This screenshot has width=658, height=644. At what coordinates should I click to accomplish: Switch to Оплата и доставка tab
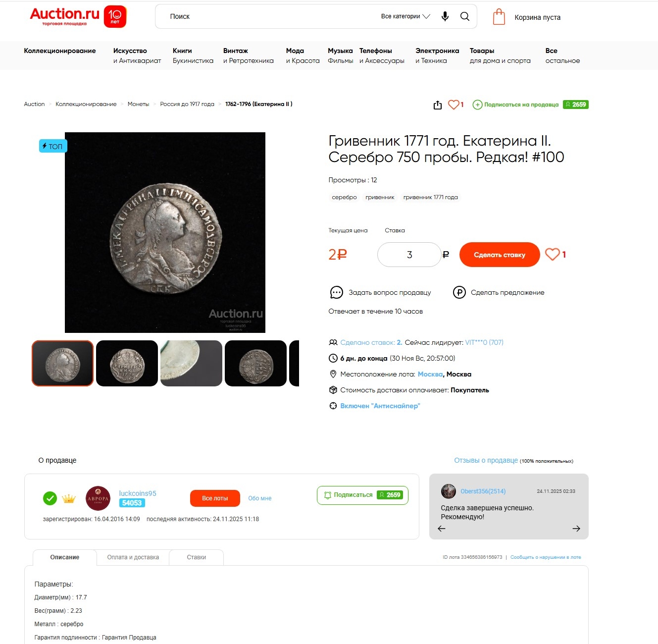pyautogui.click(x=133, y=557)
